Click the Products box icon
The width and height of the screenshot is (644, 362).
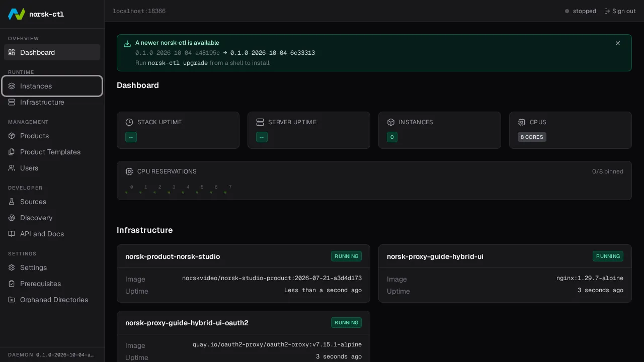[x=12, y=136]
